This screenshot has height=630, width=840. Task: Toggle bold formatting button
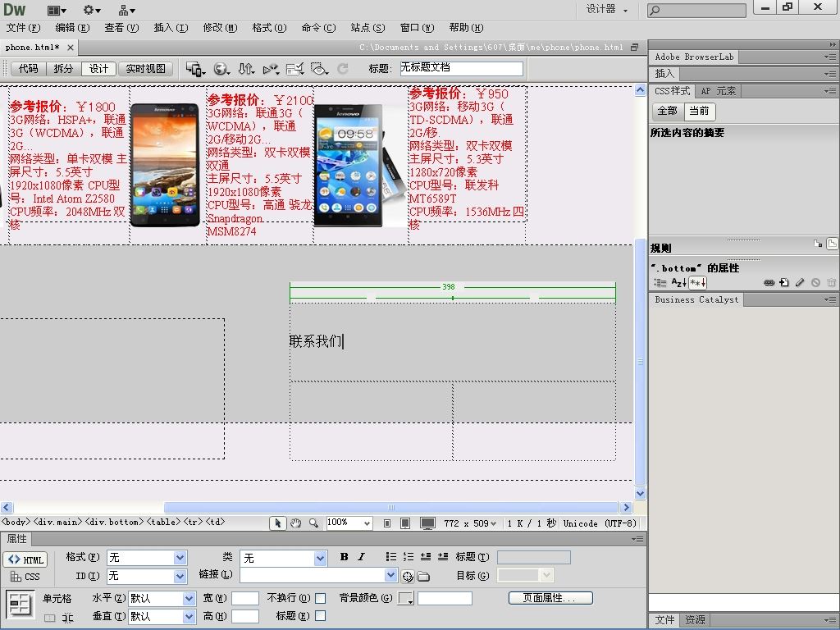tap(344, 557)
